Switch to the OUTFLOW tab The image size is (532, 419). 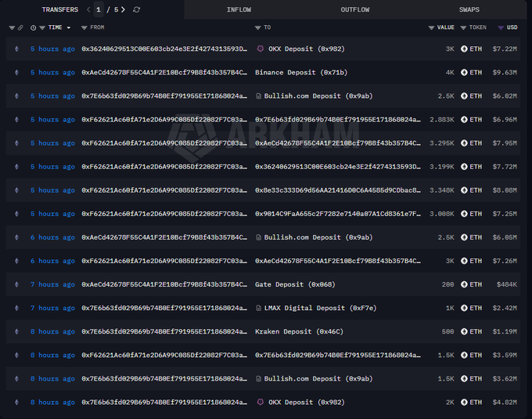coord(355,9)
